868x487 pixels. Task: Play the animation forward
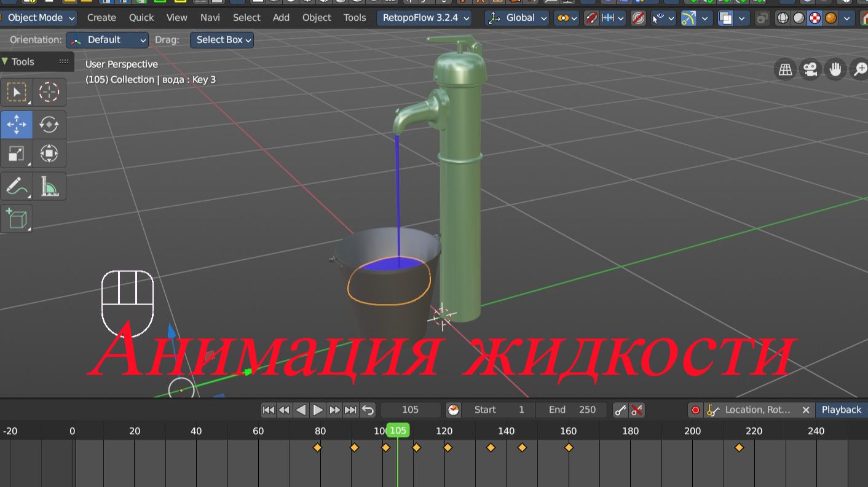(x=318, y=410)
